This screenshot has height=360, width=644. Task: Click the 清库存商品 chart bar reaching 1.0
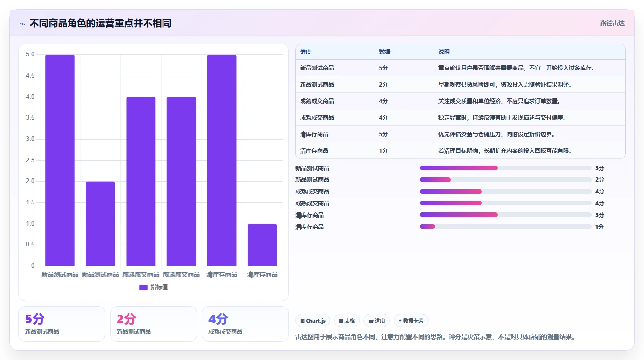pos(262,245)
